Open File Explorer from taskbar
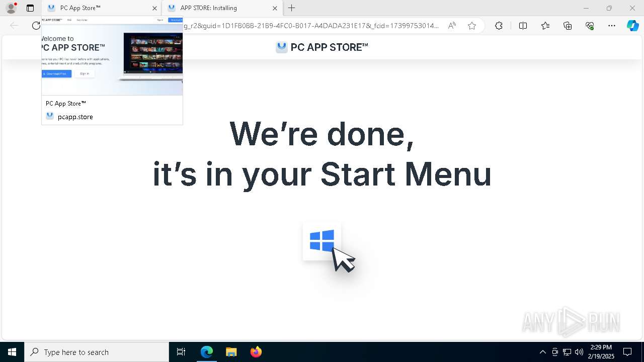The height and width of the screenshot is (362, 644). [x=231, y=352]
